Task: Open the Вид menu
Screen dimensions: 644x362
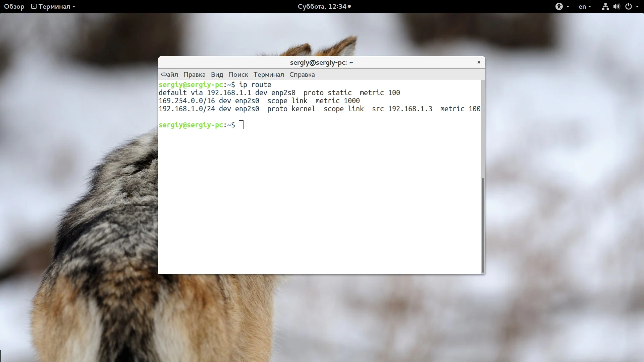Action: [217, 74]
